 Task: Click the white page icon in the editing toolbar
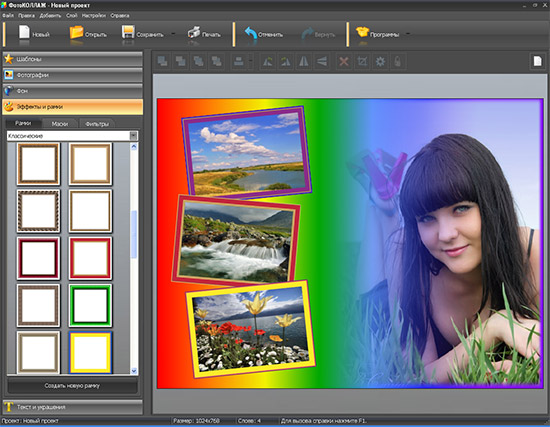click(x=537, y=61)
